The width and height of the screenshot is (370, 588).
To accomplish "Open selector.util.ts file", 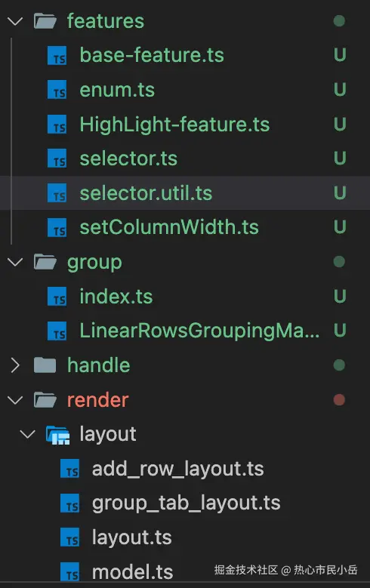I will (x=185, y=193).
